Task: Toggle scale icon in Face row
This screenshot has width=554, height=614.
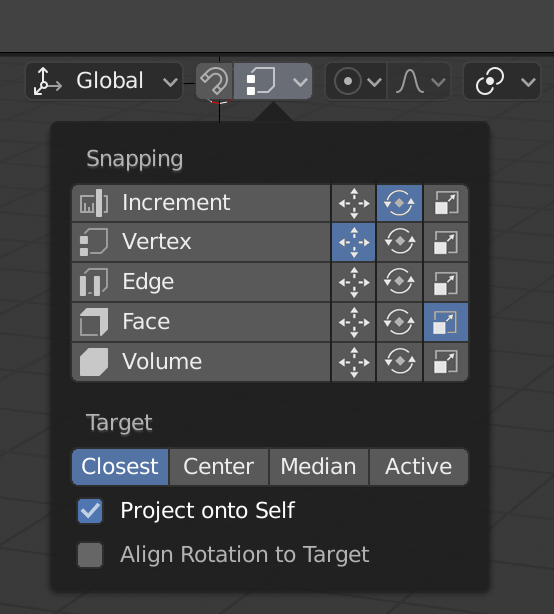Action: coord(446,322)
